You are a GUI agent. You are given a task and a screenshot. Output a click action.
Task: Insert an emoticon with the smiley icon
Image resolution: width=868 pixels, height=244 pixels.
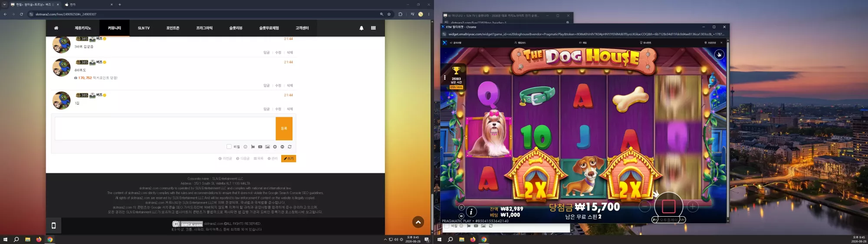click(x=245, y=147)
